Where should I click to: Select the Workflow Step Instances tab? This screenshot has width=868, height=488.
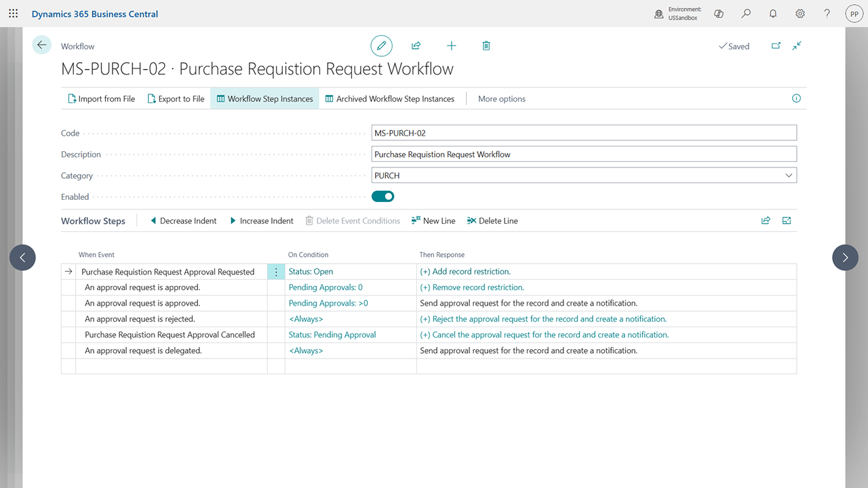(264, 98)
